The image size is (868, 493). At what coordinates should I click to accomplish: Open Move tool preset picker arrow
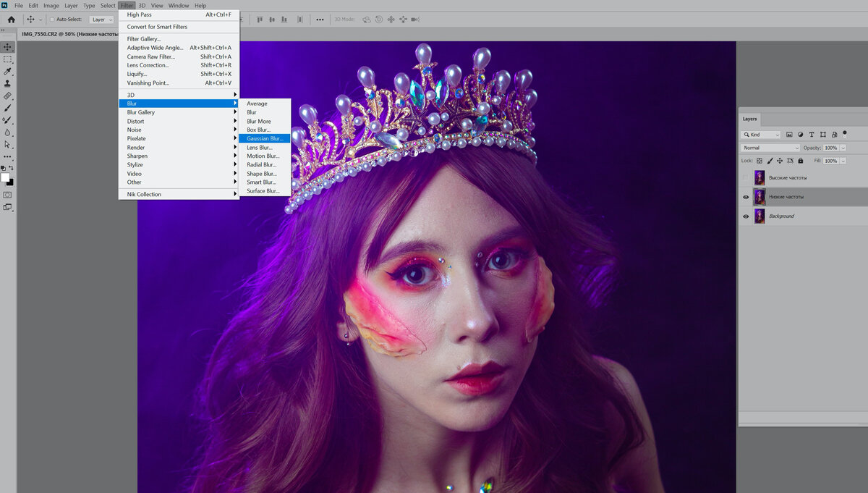click(41, 20)
